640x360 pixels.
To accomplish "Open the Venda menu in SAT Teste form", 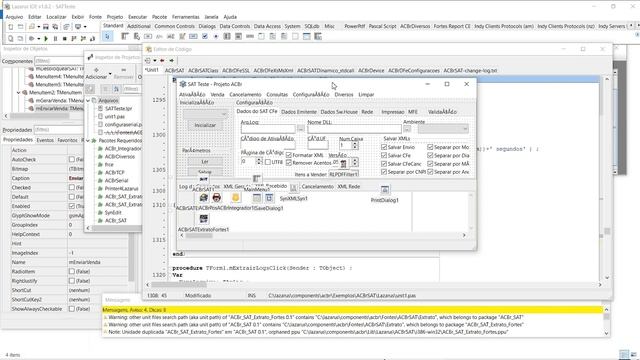I will (217, 94).
